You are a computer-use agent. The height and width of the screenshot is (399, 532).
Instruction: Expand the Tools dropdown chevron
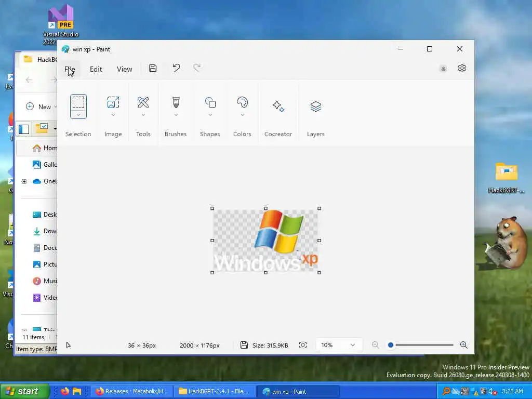tap(143, 115)
